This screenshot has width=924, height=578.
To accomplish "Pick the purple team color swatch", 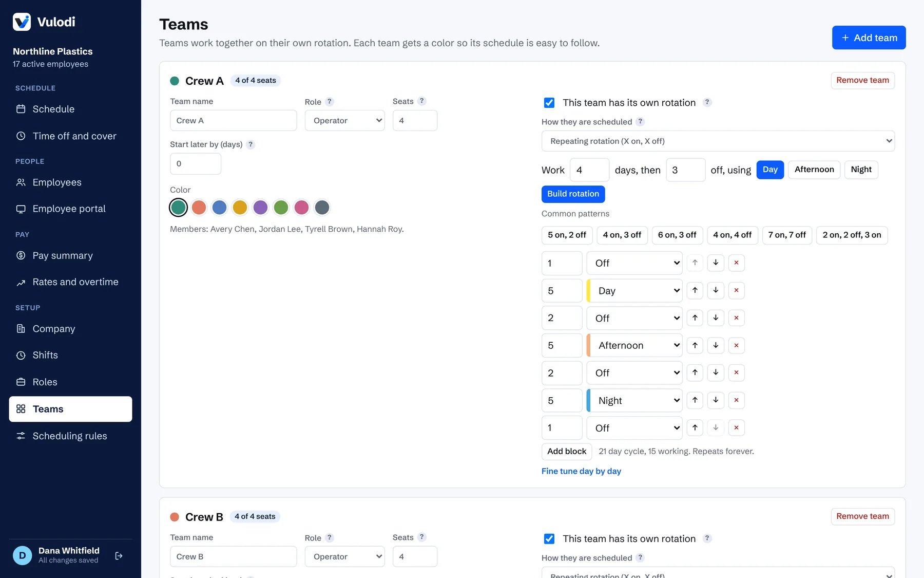I will click(260, 208).
